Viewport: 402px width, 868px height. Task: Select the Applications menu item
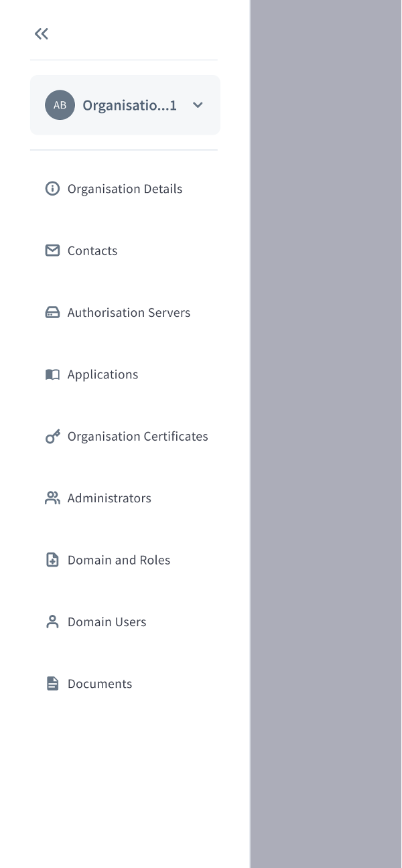click(x=103, y=374)
